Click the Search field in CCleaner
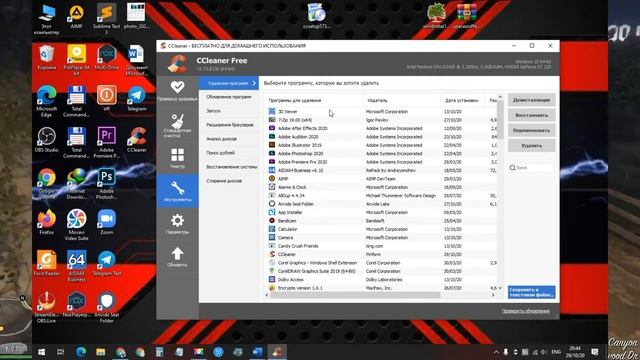640x360 pixels. pos(531,168)
